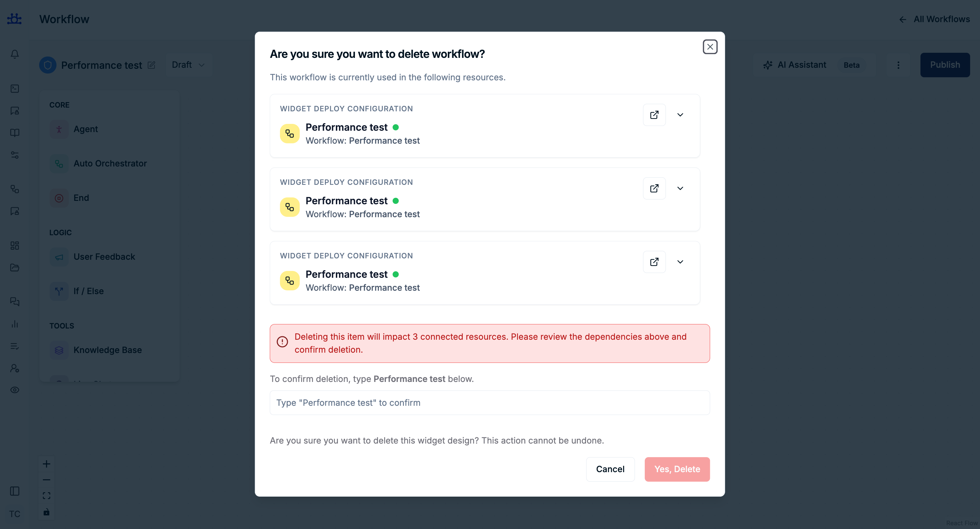Screen dimensions: 980x529
Task: Toggle sidebar panel collapse icon
Action: point(14,491)
